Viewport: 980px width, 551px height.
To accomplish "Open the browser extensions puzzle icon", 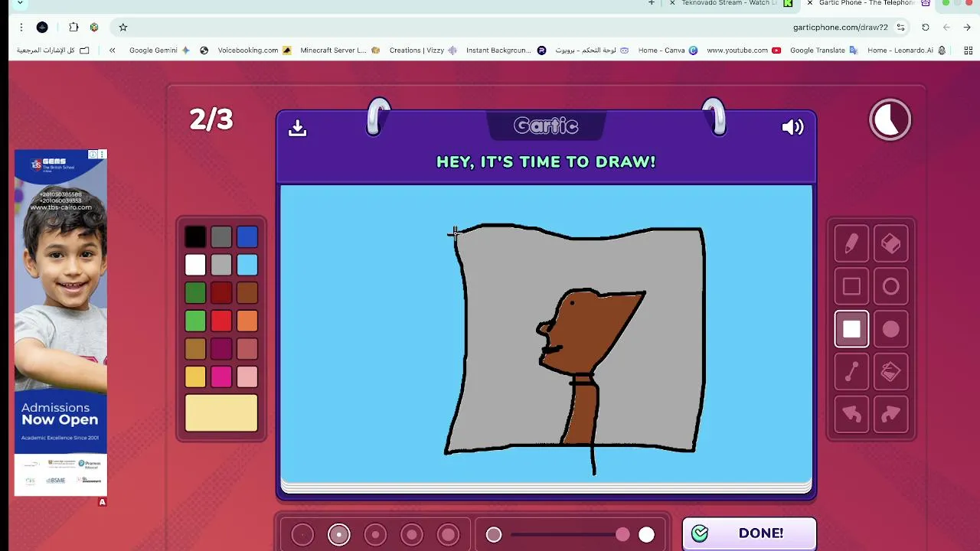I will (x=73, y=27).
